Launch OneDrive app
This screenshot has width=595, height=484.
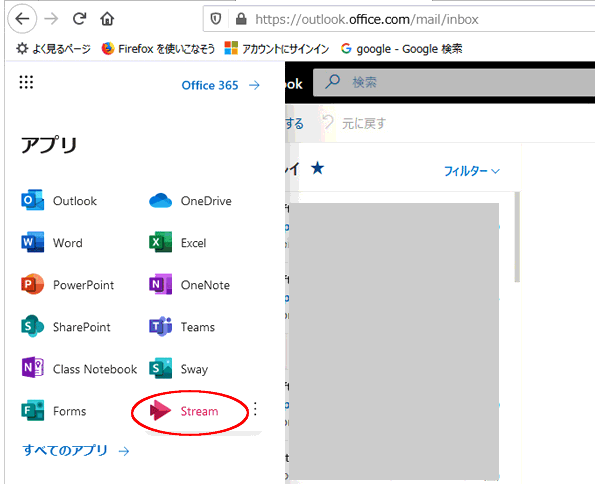(x=190, y=200)
